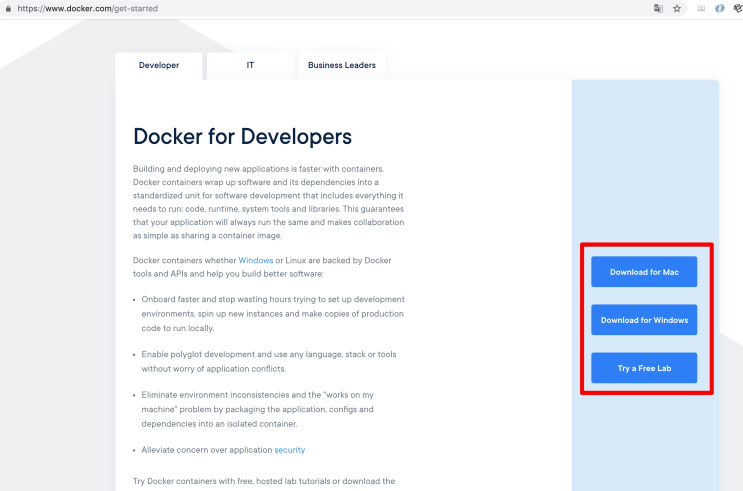The height and width of the screenshot is (491, 743).
Task: Switch to the IT tab
Action: click(x=250, y=65)
